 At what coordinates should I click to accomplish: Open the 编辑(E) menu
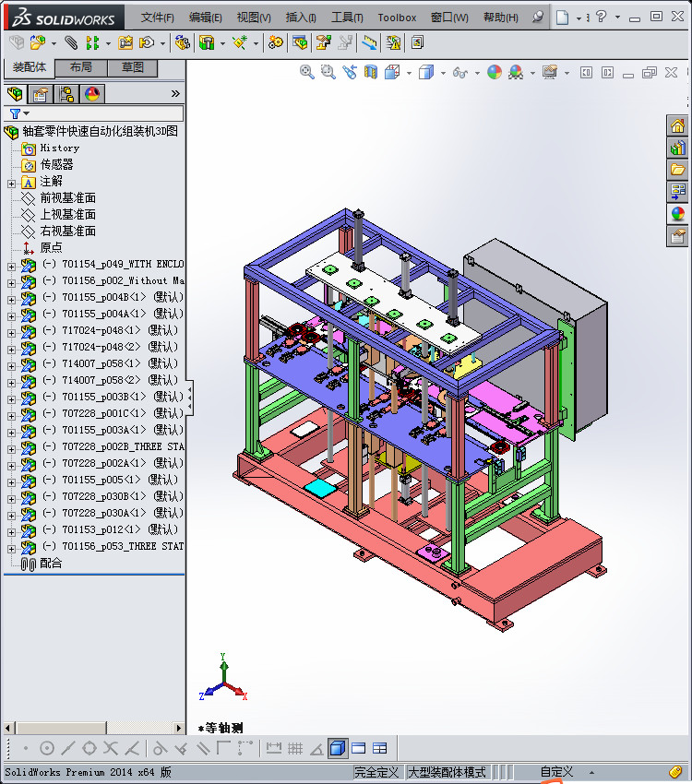(205, 18)
